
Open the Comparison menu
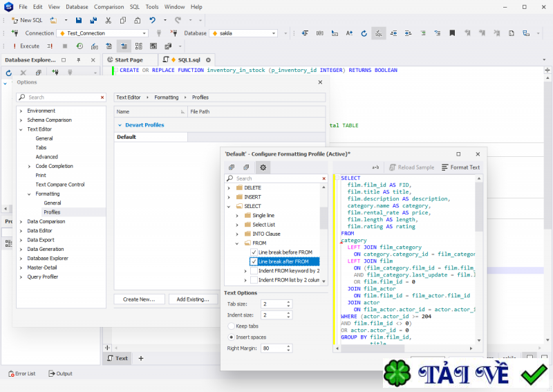(x=109, y=6)
